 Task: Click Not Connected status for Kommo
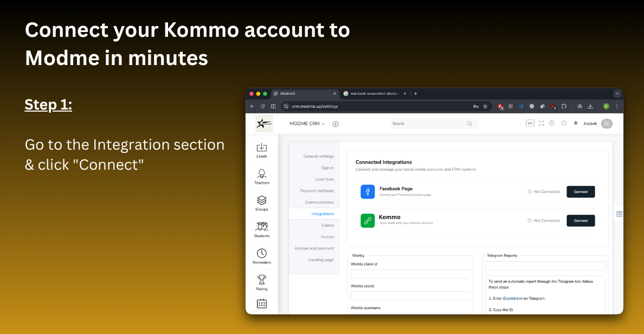tap(543, 221)
